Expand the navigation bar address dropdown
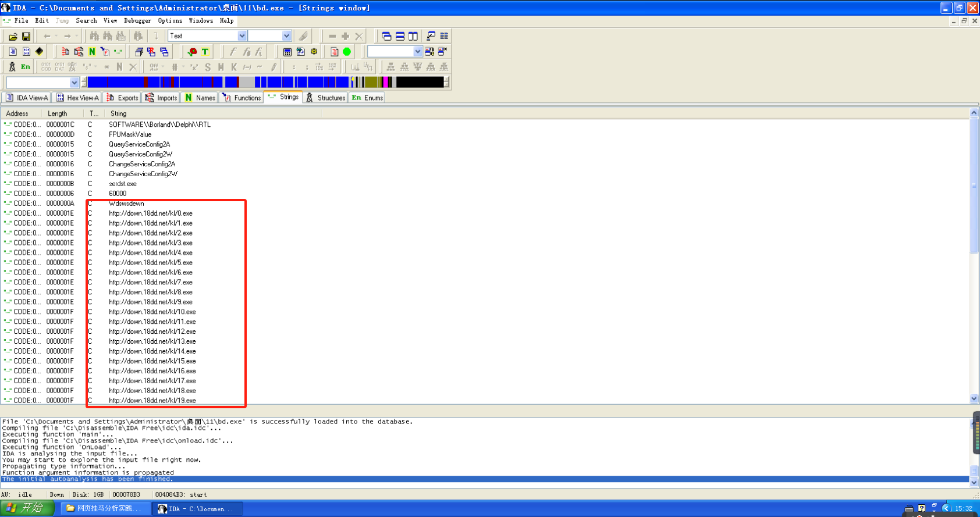The width and height of the screenshot is (980, 517). pos(74,83)
